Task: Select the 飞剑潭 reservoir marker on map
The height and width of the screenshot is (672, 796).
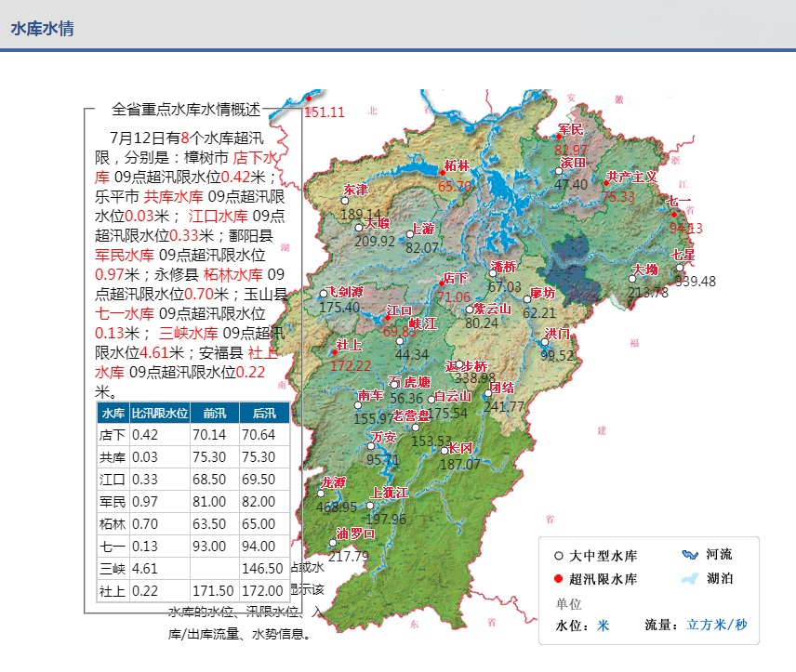Action: click(324, 295)
